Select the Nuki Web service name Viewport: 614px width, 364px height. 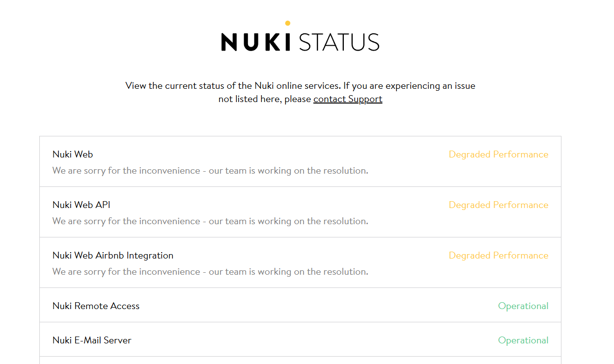click(73, 155)
